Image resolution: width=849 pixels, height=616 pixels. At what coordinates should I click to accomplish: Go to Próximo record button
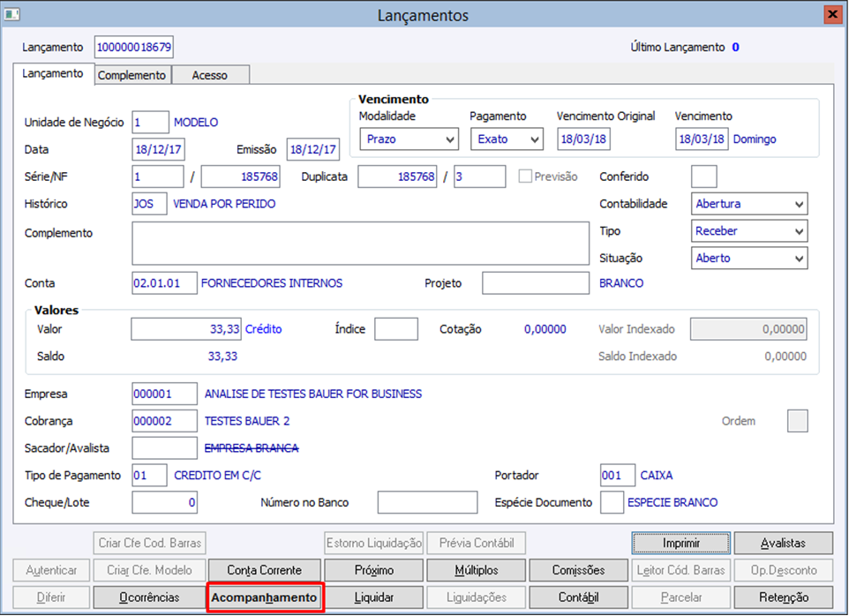pyautogui.click(x=374, y=570)
